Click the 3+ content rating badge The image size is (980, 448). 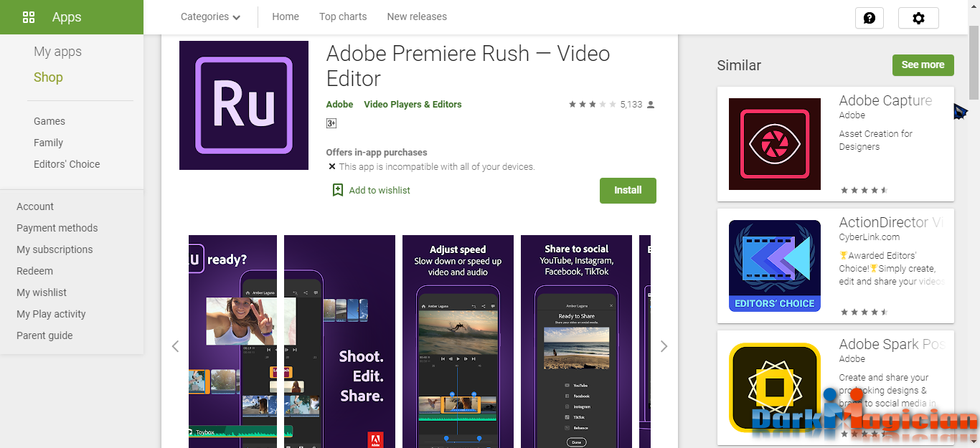pos(331,123)
